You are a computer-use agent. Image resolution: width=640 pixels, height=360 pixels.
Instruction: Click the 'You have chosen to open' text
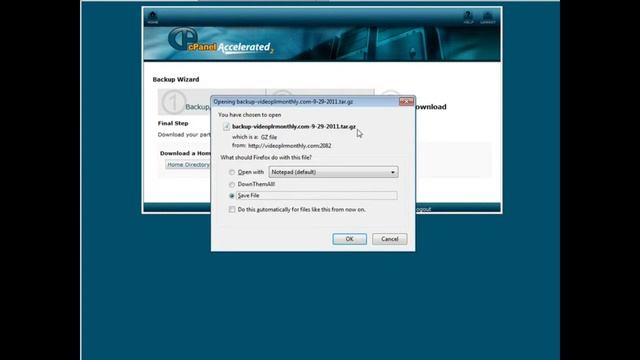[x=249, y=115]
